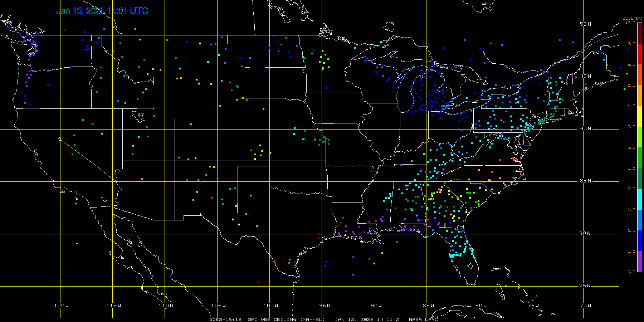Click the '1.5' color scale value
Viewport: 644px width, 322px height.
pyautogui.click(x=631, y=210)
